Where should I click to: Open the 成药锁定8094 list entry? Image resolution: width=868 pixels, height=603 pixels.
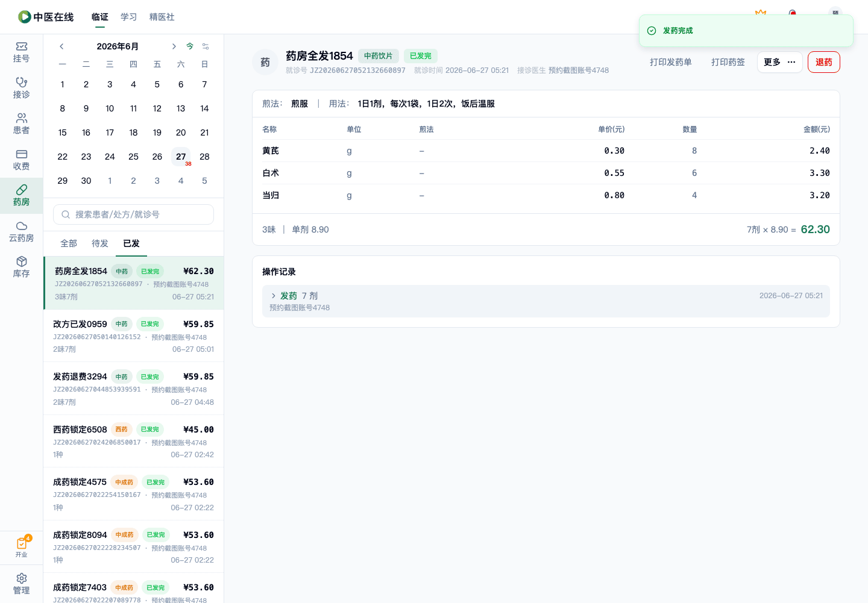134,546
